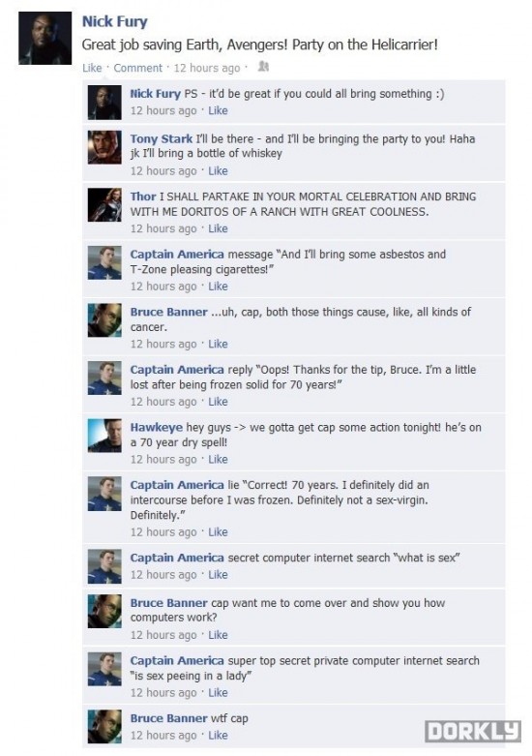Click the Dorkly watermark logo
Viewport: 532px width, 756px height.
(473, 732)
